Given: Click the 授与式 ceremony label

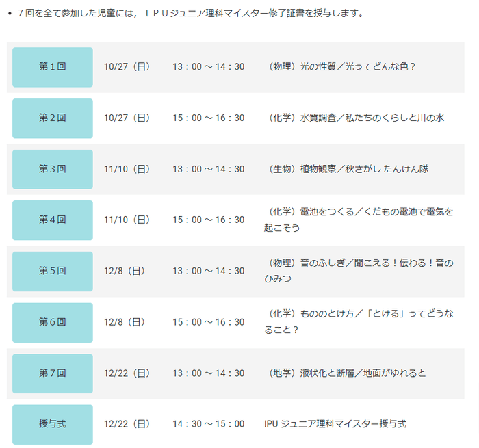Looking at the screenshot, I should coord(53,424).
